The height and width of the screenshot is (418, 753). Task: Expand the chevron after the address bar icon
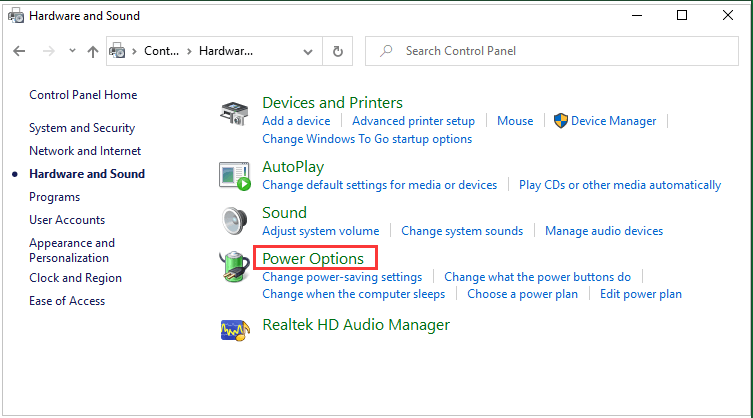point(134,51)
